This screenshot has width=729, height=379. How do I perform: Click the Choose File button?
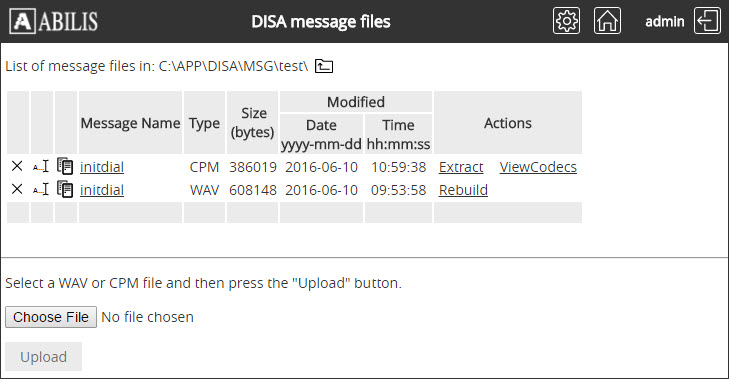tap(51, 317)
